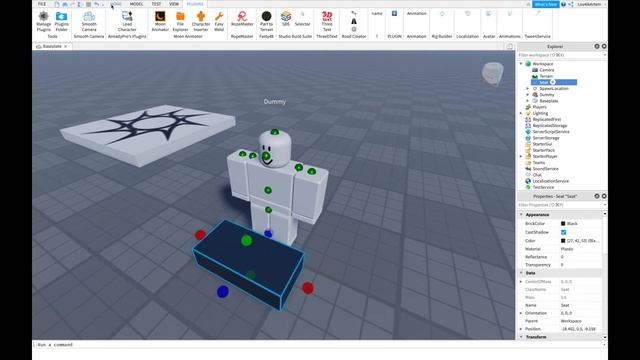Switch to the TEST ribbon tab
640x360 pixels.
pyautogui.click(x=156, y=4)
